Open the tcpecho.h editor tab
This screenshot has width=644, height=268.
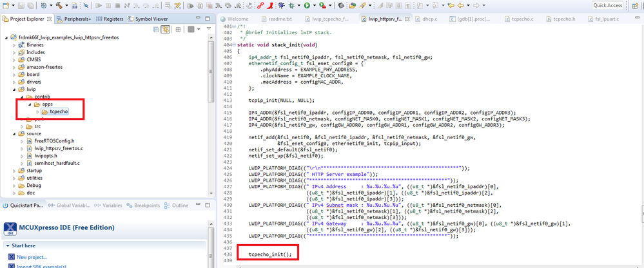561,19
